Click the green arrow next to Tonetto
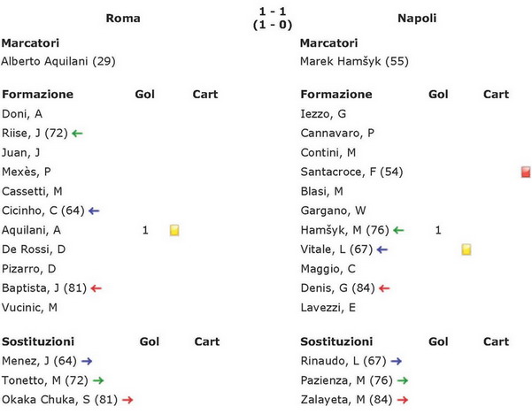 coord(98,380)
